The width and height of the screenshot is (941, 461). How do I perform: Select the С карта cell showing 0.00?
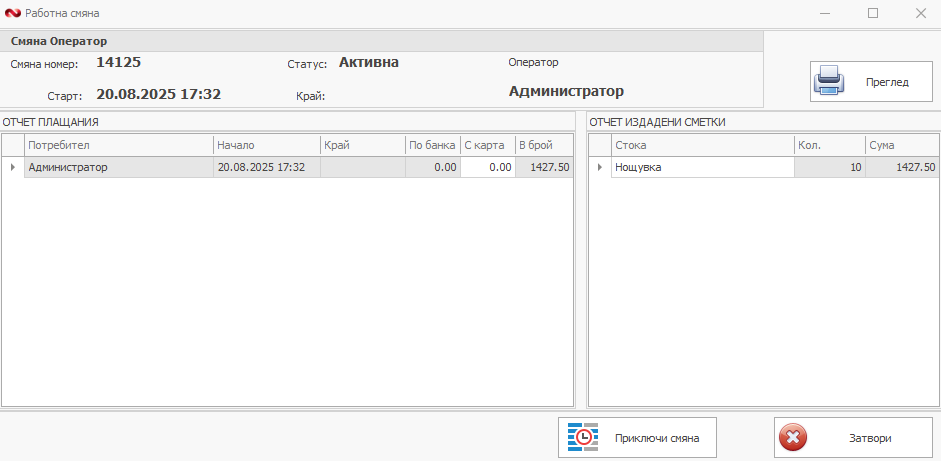tap(487, 167)
